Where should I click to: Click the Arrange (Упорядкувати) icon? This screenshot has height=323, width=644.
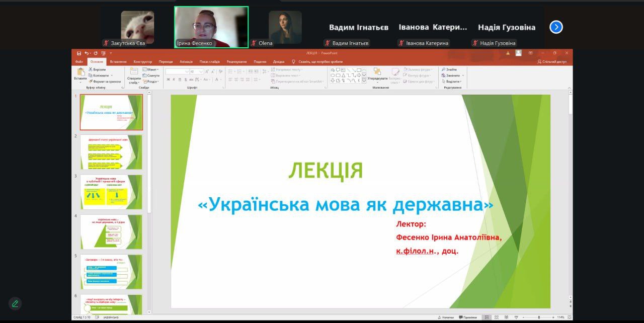[377, 72]
